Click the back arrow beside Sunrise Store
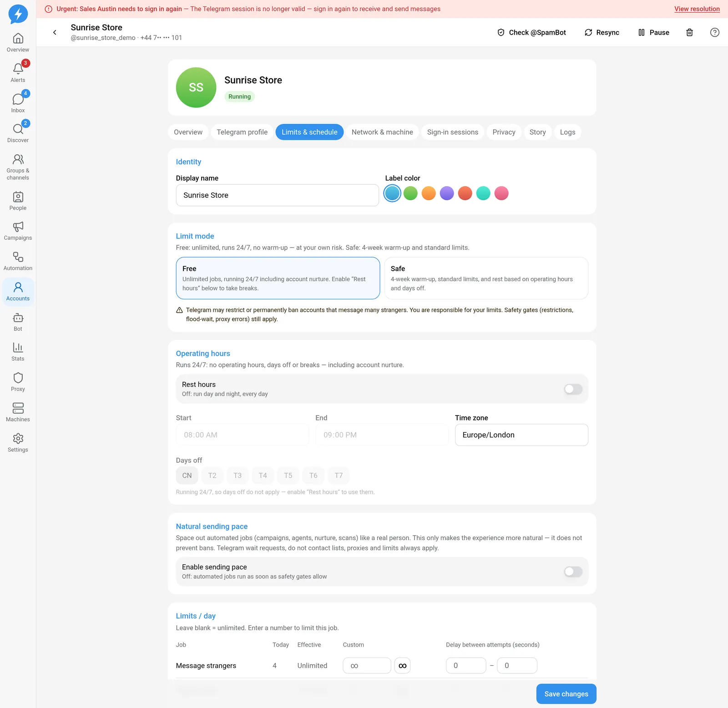The height and width of the screenshot is (708, 728). point(55,32)
